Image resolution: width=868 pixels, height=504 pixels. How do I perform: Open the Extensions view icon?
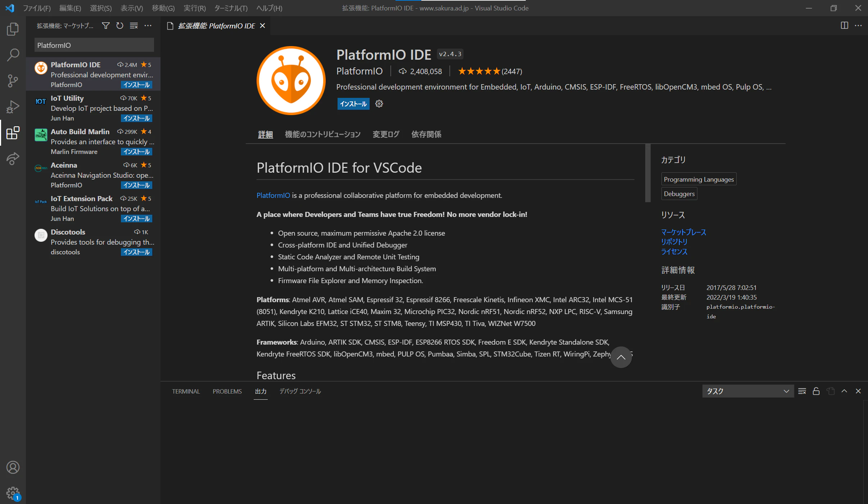[x=13, y=133]
